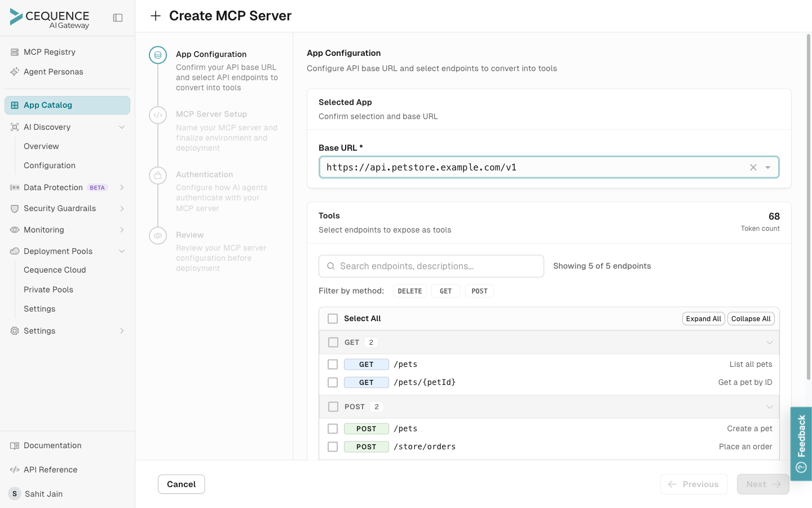Screen dimensions: 812x508
Task: Open the Documentation link
Action: click(x=52, y=445)
